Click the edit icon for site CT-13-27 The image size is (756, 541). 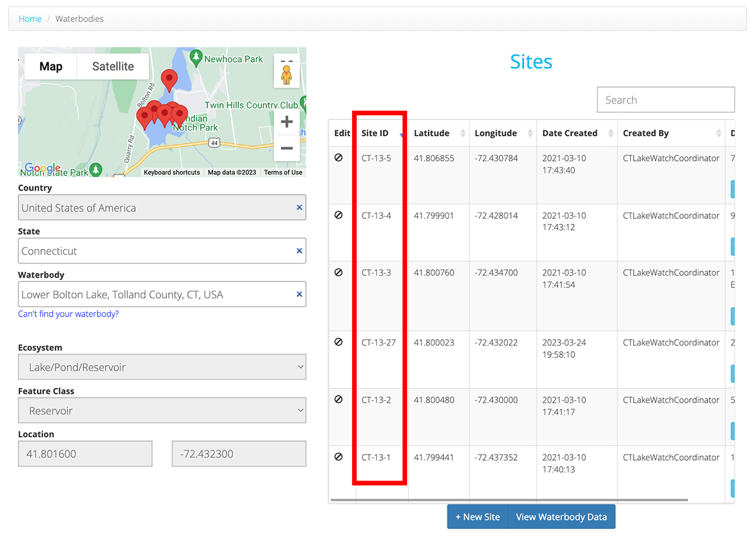pos(339,342)
